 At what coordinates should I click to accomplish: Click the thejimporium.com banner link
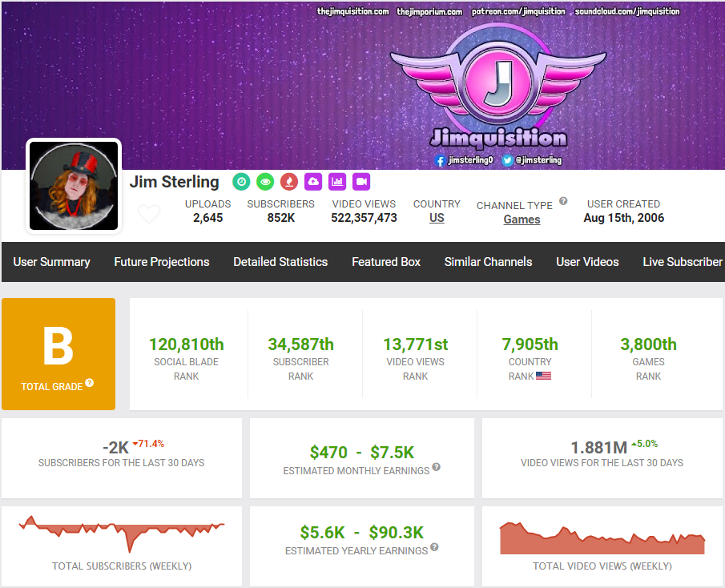(x=429, y=11)
